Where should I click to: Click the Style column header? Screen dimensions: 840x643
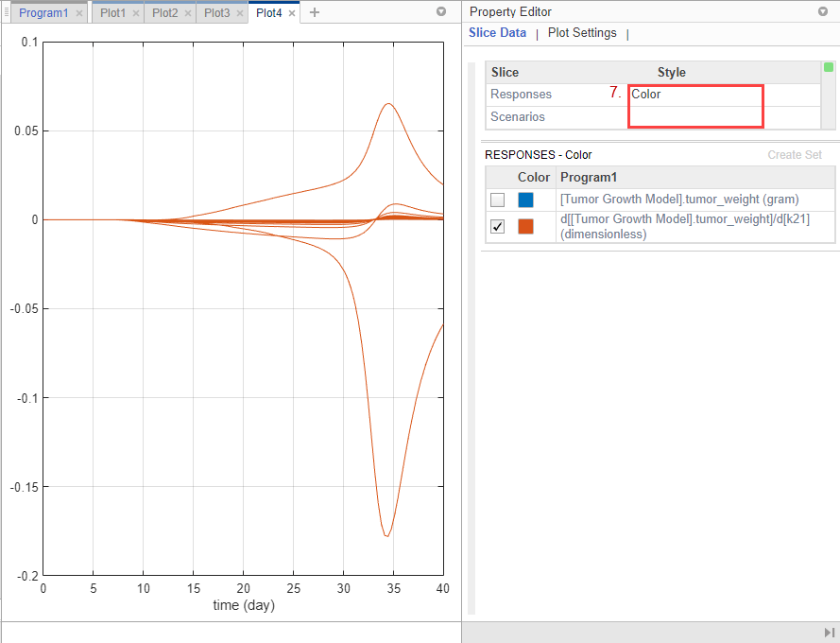[x=671, y=73]
